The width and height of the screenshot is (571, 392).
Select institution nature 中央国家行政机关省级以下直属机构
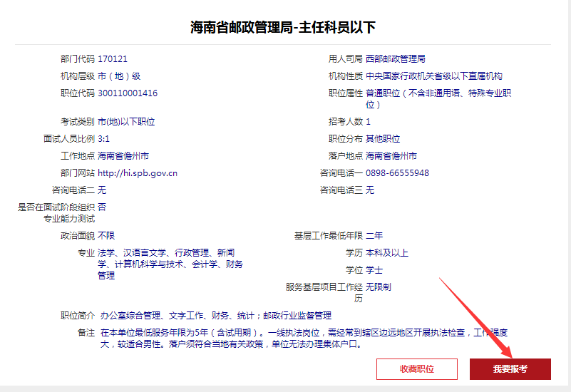click(x=434, y=76)
